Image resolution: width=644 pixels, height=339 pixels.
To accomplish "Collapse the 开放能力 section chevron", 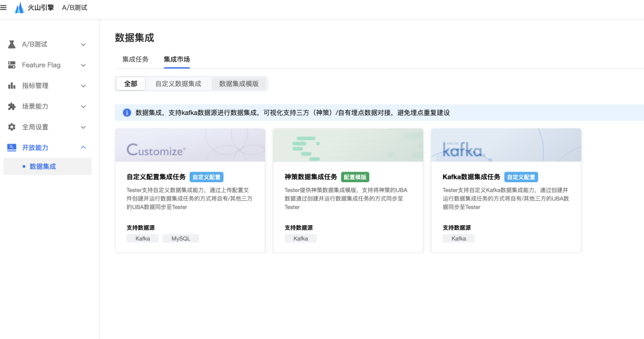I will tap(83, 147).
